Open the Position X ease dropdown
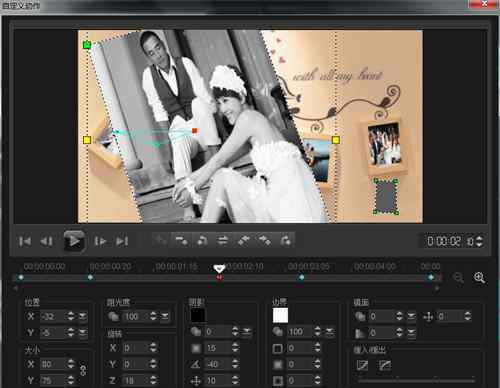The width and height of the screenshot is (500, 388). pos(83,316)
